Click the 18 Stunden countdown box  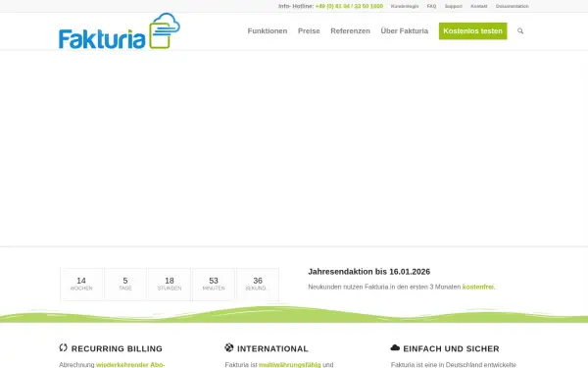(x=170, y=285)
